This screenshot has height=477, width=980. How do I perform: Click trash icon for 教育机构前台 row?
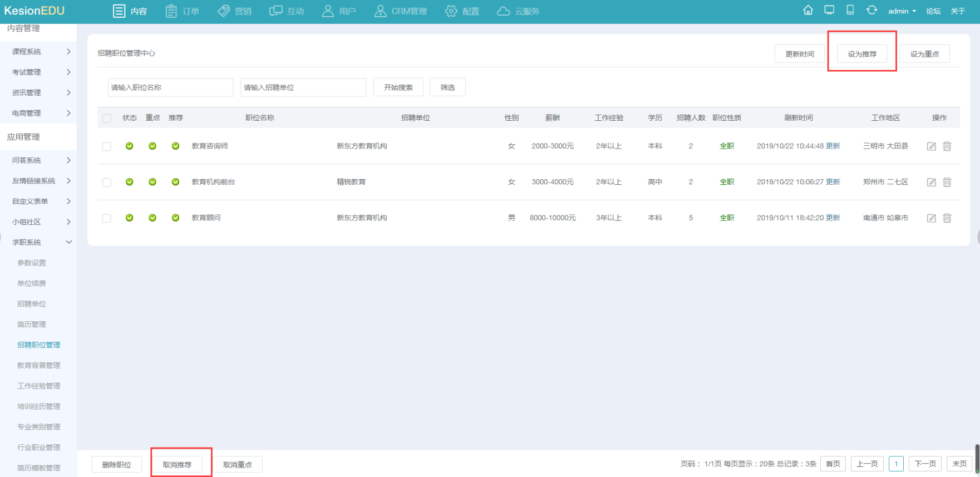point(947,183)
